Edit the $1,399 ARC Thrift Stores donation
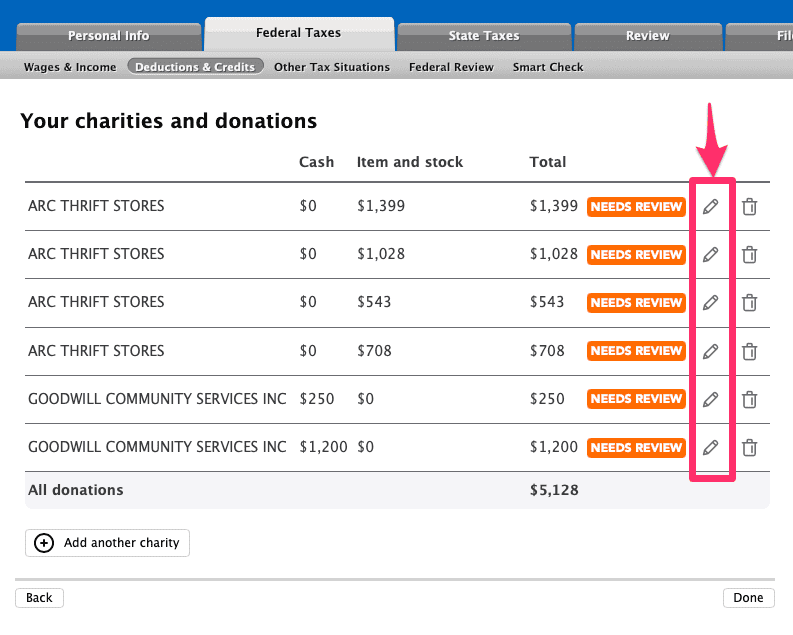 tap(710, 207)
